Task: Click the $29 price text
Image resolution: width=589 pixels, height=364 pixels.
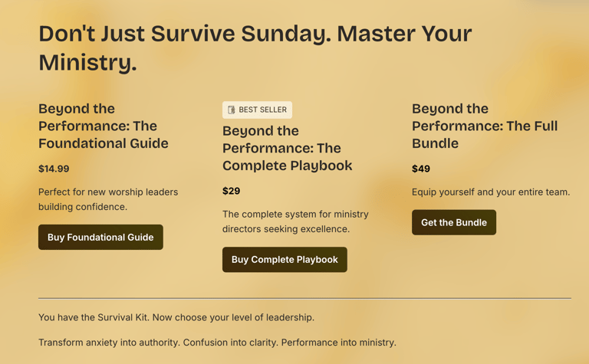Action: (231, 191)
